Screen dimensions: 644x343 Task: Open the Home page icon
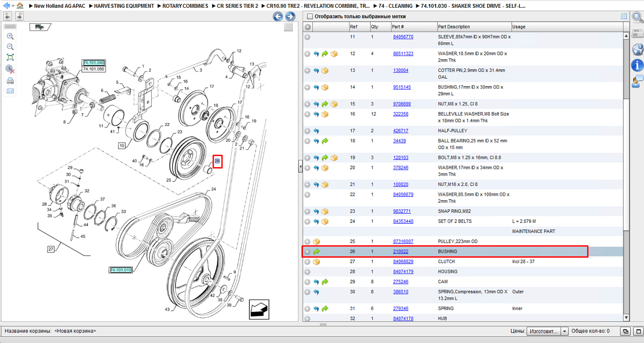tap(20, 6)
